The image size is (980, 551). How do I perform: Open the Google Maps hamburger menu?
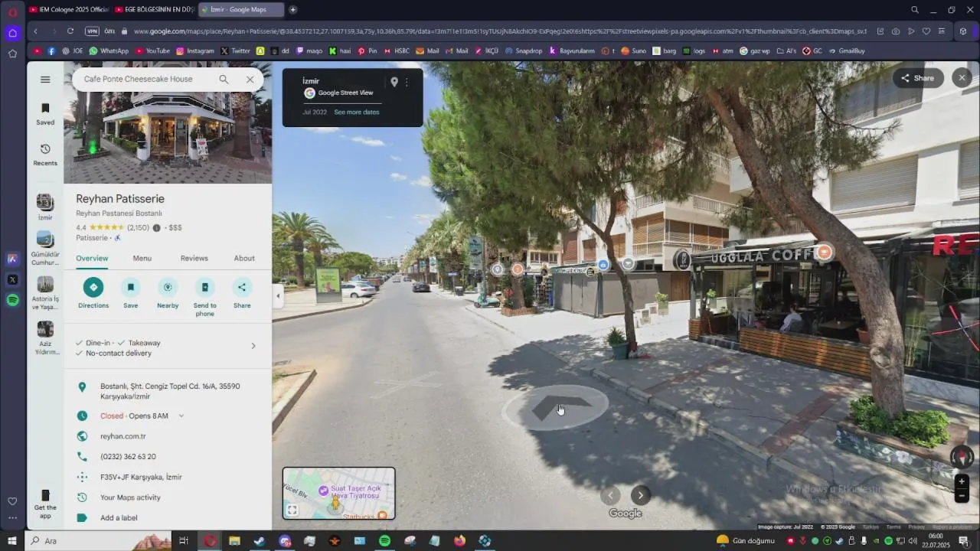click(45, 80)
